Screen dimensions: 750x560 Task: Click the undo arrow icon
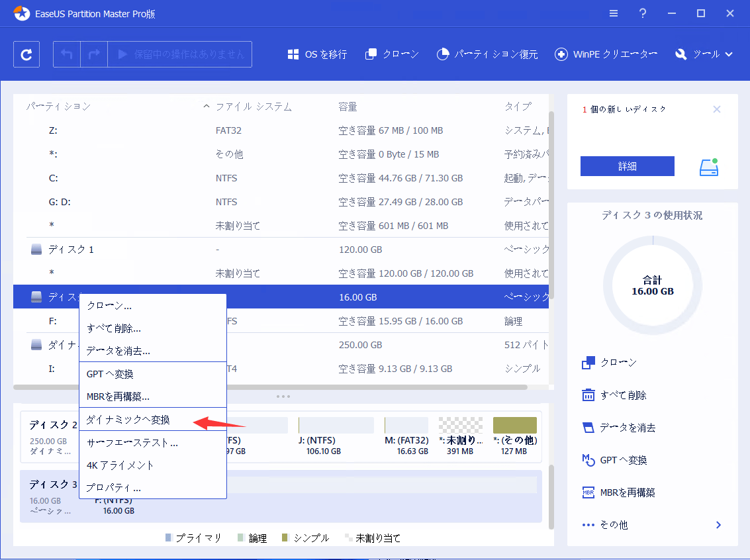(66, 54)
